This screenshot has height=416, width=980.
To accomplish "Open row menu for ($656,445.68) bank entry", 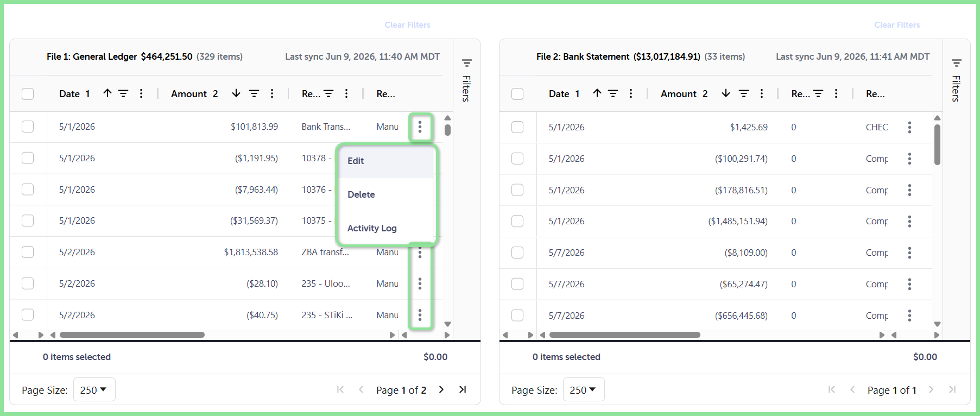I will point(909,316).
